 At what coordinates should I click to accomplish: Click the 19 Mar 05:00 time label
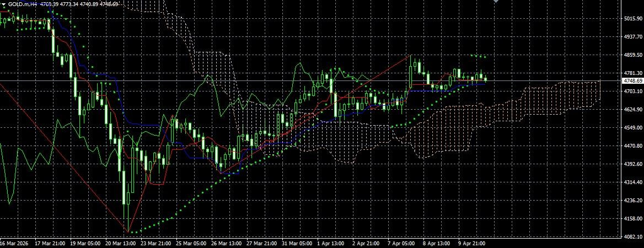[85, 244]
